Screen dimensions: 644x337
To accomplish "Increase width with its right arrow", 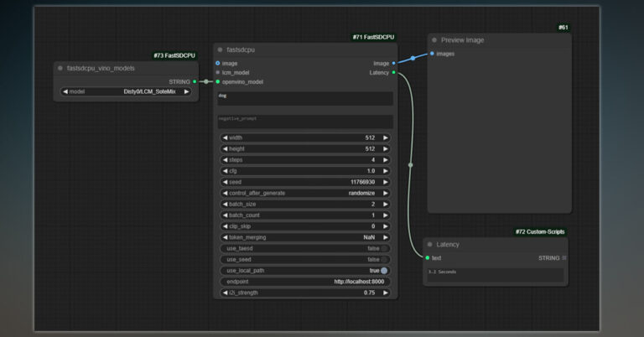I will tap(386, 137).
